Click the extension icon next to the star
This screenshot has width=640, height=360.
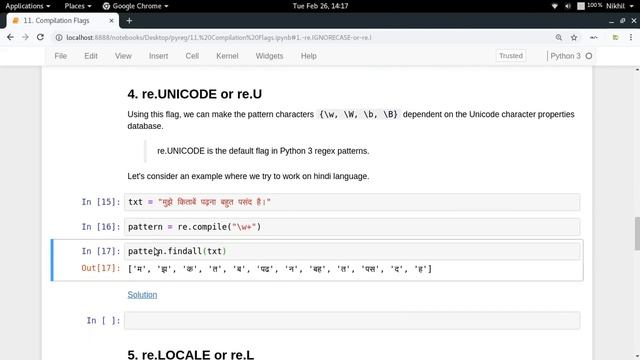click(x=594, y=38)
